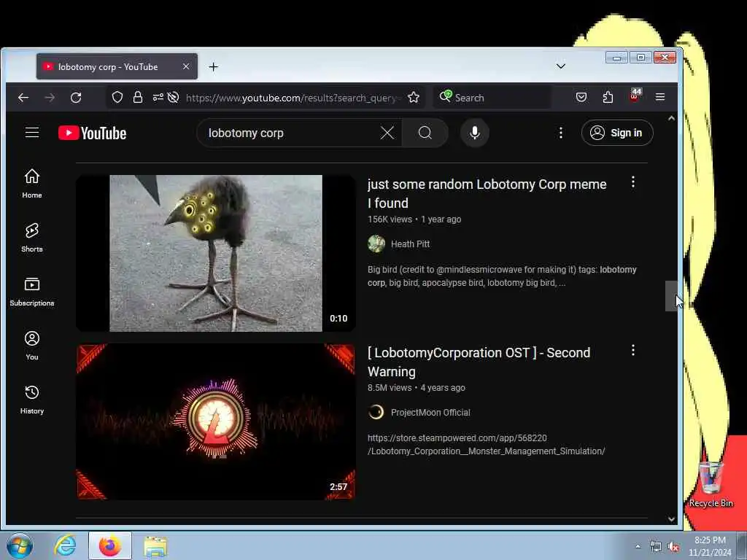The height and width of the screenshot is (560, 747).
Task: Open title 'LobotomyCorporation OST - Second Warning'
Action: pyautogui.click(x=479, y=362)
